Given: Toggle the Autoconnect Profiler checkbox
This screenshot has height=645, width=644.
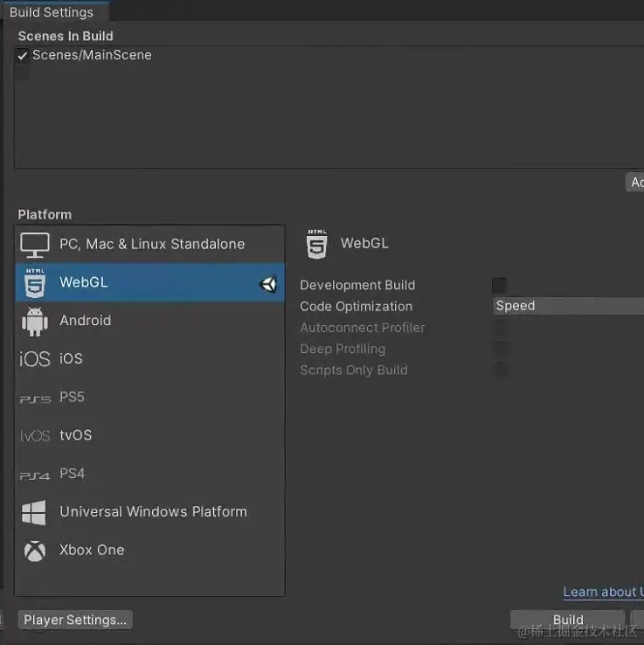Looking at the screenshot, I should point(500,328).
